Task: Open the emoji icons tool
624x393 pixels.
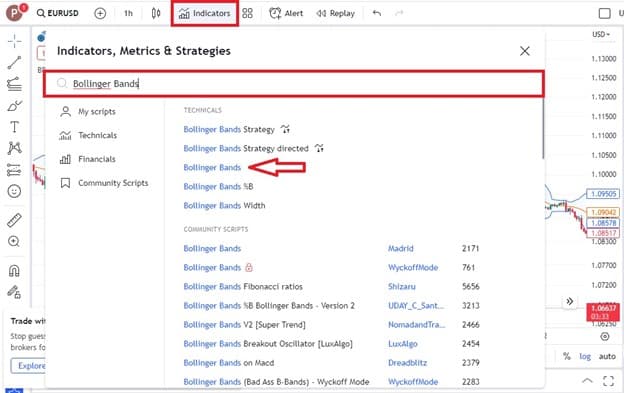Action: pyautogui.click(x=14, y=191)
